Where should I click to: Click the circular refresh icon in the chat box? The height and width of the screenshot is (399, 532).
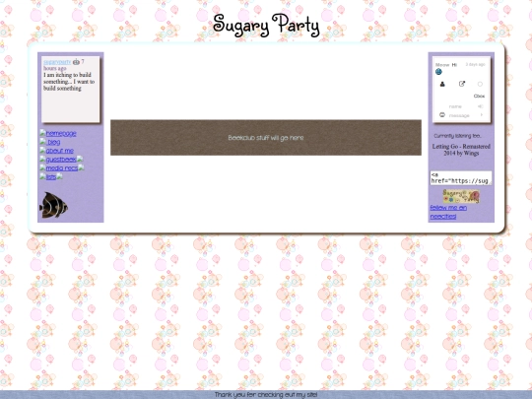[x=480, y=84]
